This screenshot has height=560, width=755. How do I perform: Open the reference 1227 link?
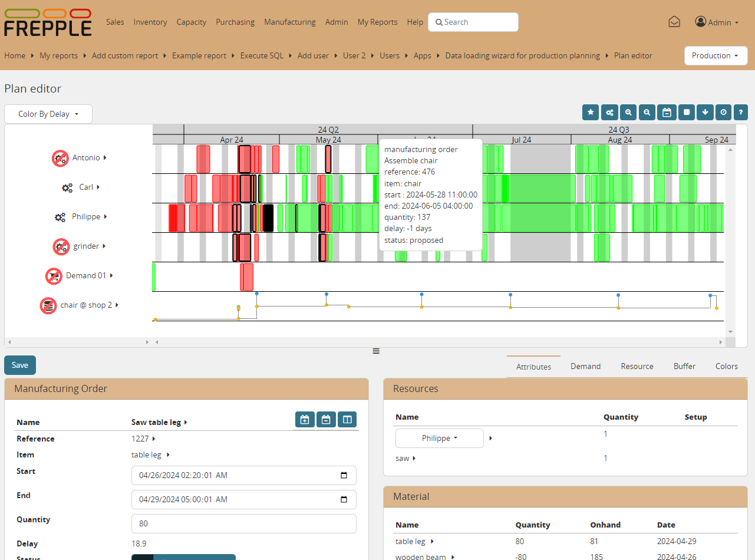pyautogui.click(x=141, y=439)
